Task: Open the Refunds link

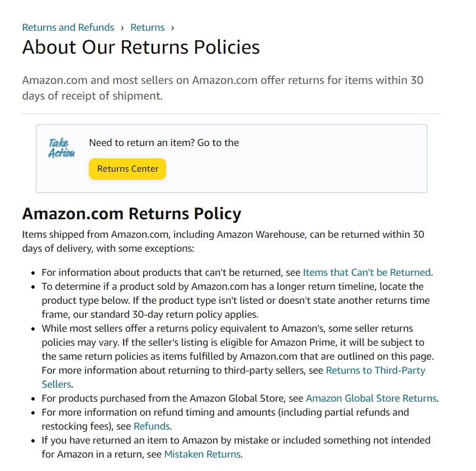Action: point(152,426)
